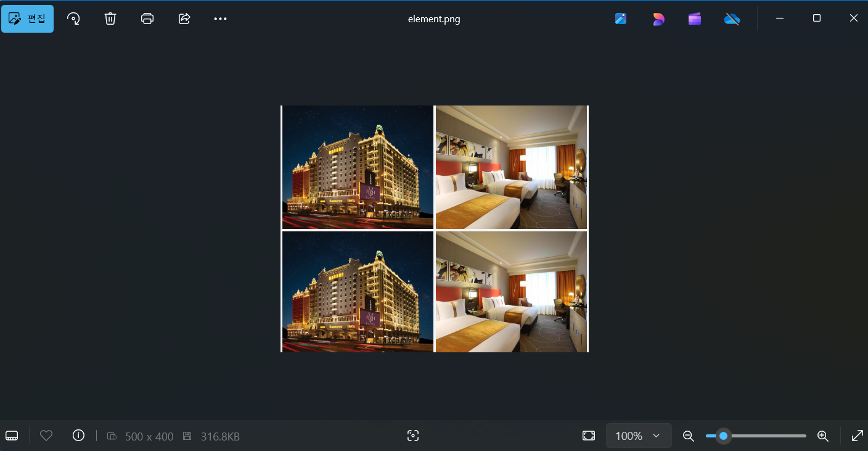The height and width of the screenshot is (451, 868).
Task: Mark image as favorite with heart
Action: [46, 436]
